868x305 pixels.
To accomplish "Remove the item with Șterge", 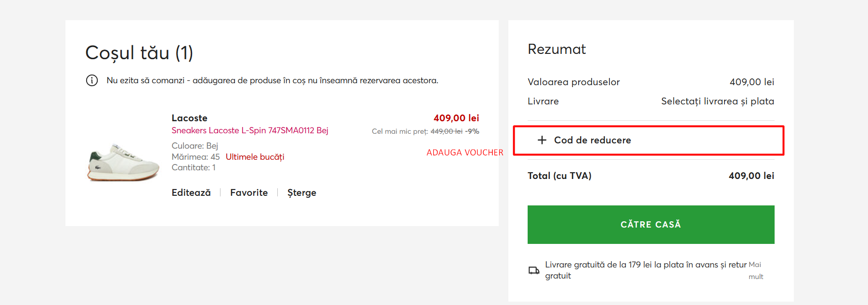I will [302, 192].
